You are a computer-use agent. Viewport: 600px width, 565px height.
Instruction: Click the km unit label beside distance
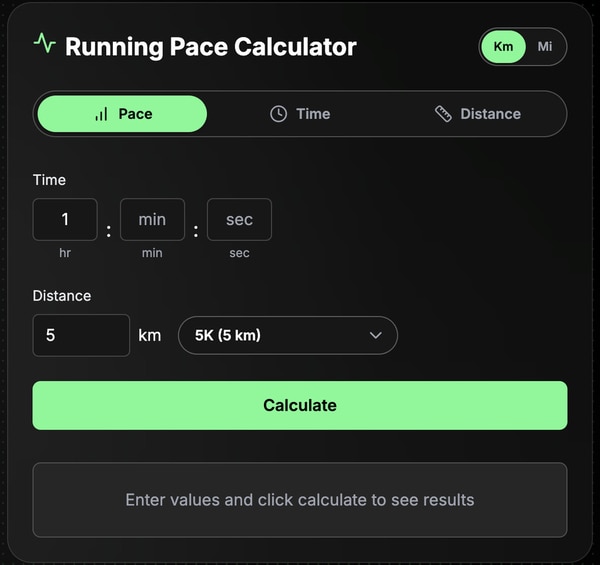point(150,336)
